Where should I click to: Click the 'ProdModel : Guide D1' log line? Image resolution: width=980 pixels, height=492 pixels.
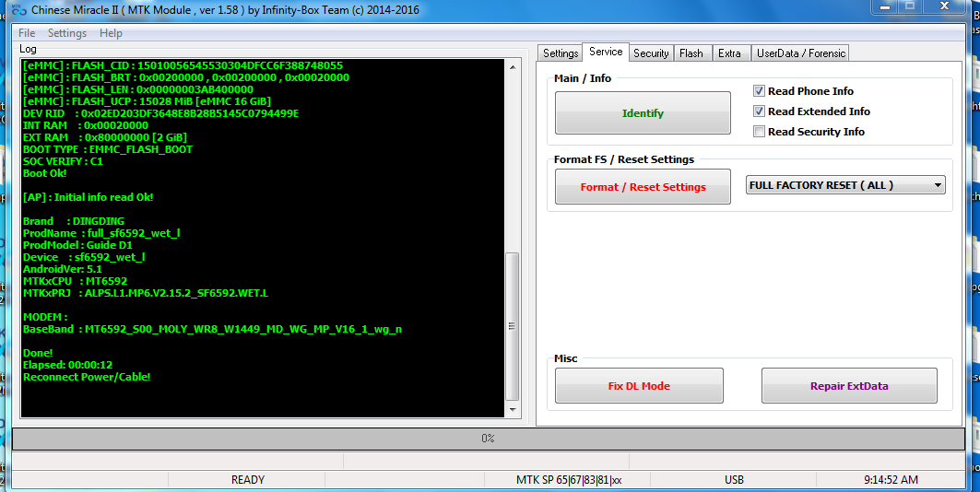point(77,245)
